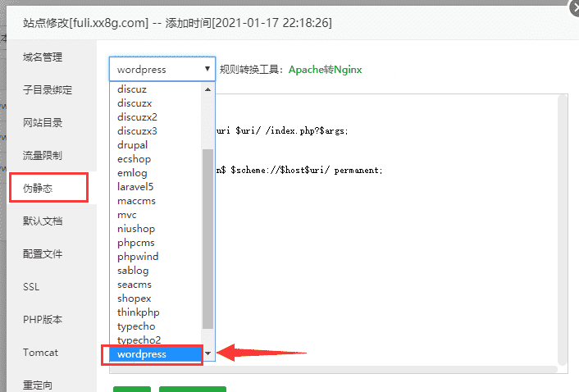This screenshot has height=392, width=579.
Task: Select the 伪静态 tab
Action: pyautogui.click(x=37, y=189)
